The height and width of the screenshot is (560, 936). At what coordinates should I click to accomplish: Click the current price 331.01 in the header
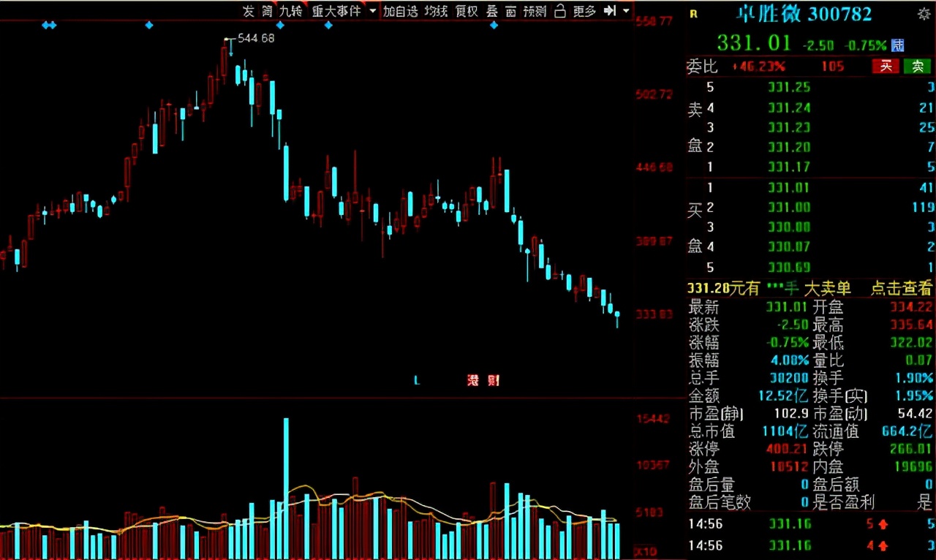[x=755, y=42]
